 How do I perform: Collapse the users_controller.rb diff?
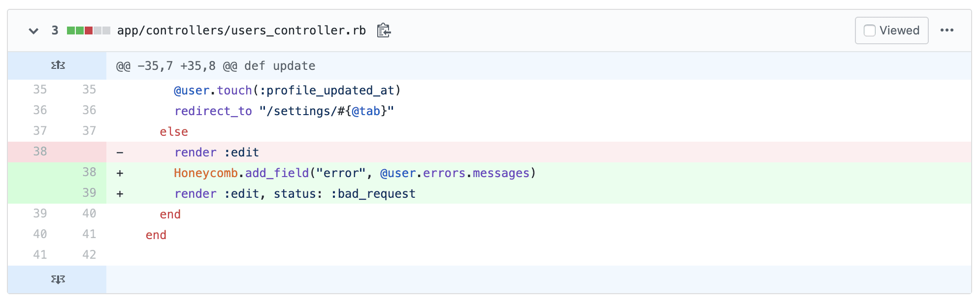click(x=33, y=30)
